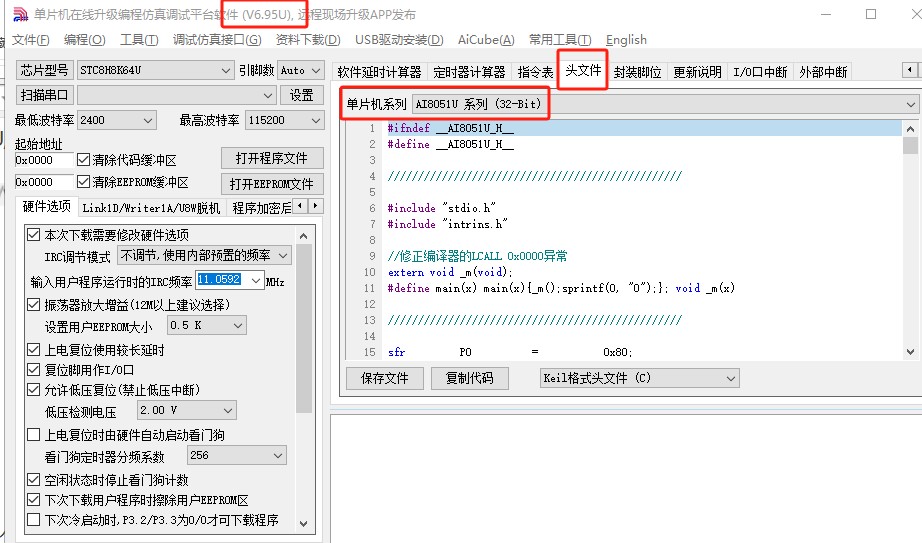The height and width of the screenshot is (543, 922).
Task: Click 保存文件 button
Action: click(385, 378)
